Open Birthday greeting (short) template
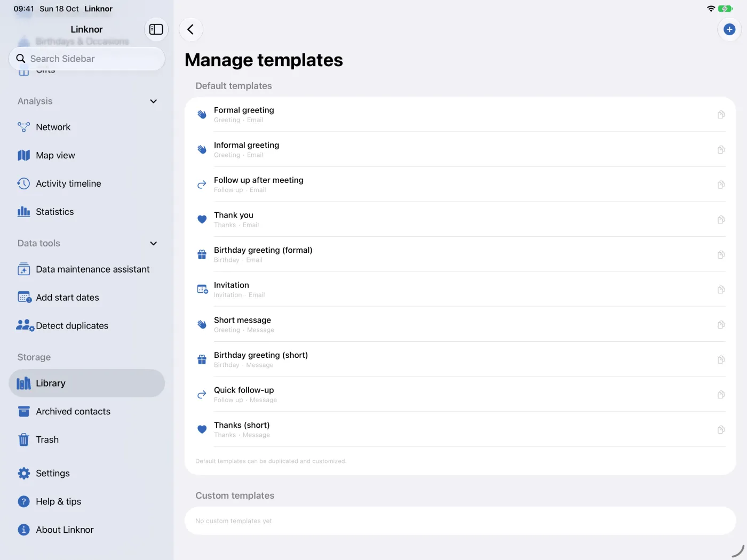This screenshot has height=560, width=747. point(460,360)
